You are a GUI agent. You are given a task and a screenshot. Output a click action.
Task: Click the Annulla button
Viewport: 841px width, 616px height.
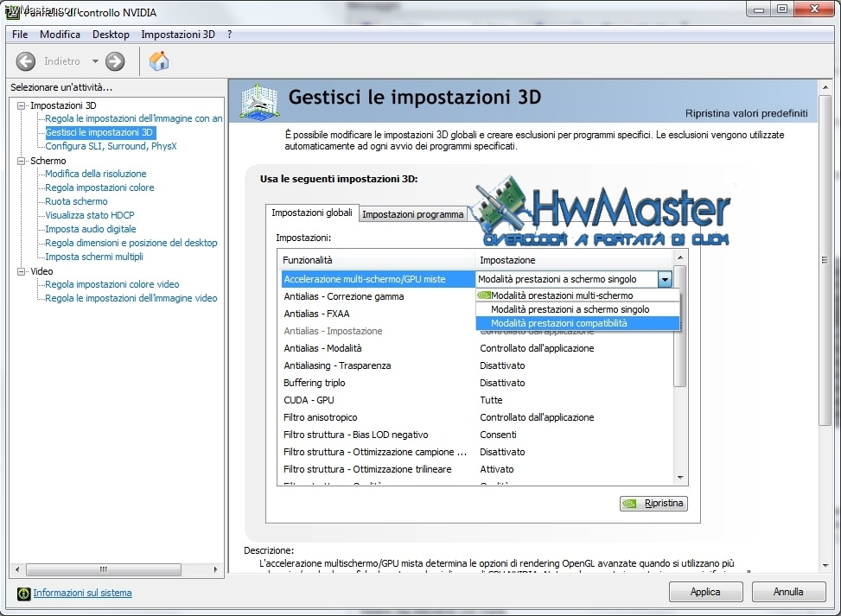tap(788, 592)
